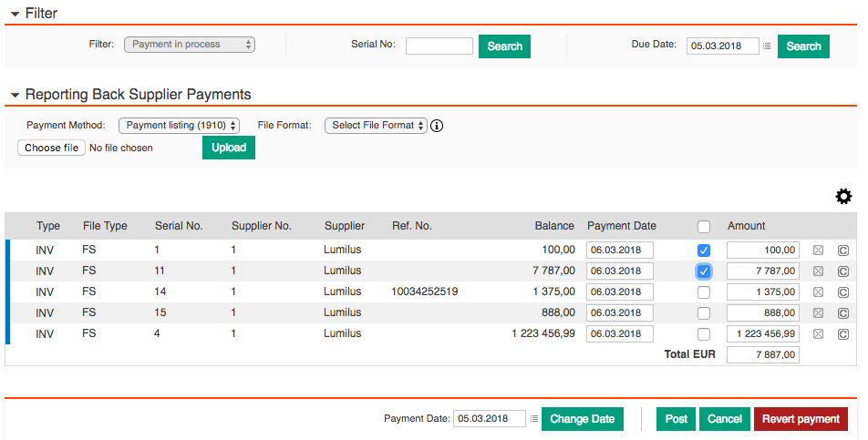Click the green Upload button
This screenshot has width=868, height=440.
point(228,148)
